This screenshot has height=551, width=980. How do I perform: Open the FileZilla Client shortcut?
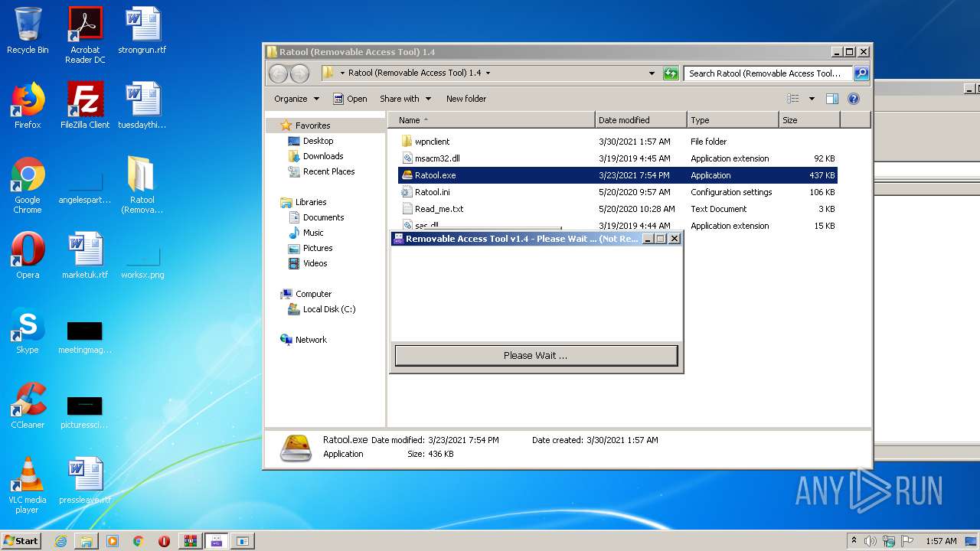click(85, 106)
